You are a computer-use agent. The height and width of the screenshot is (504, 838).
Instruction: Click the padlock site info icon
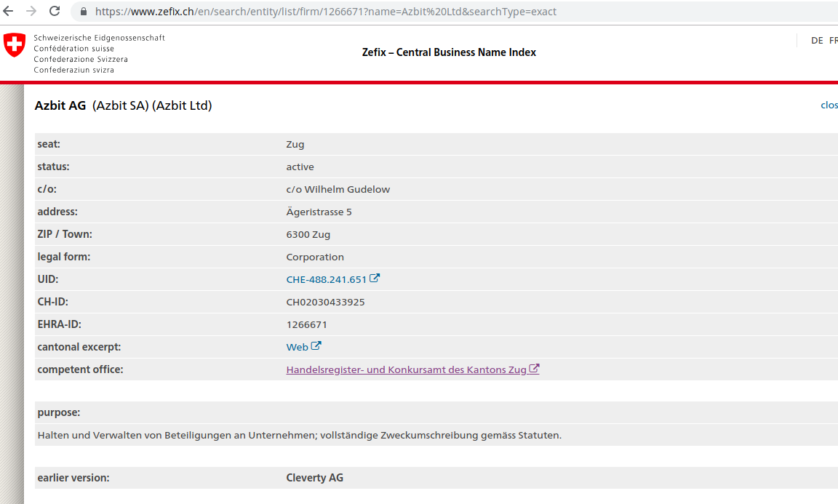coord(84,11)
